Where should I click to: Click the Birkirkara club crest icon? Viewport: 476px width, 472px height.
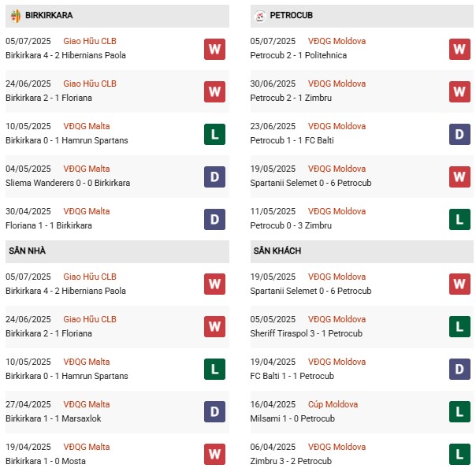pyautogui.click(x=16, y=15)
